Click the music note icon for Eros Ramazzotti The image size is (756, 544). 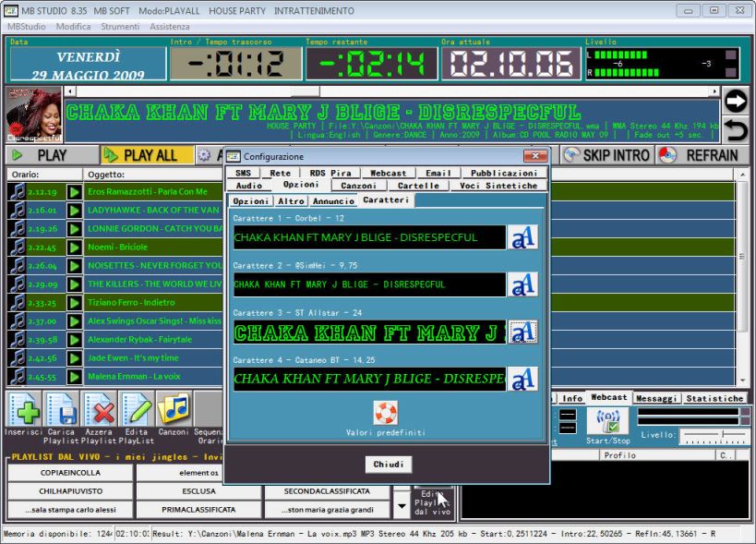[18, 191]
